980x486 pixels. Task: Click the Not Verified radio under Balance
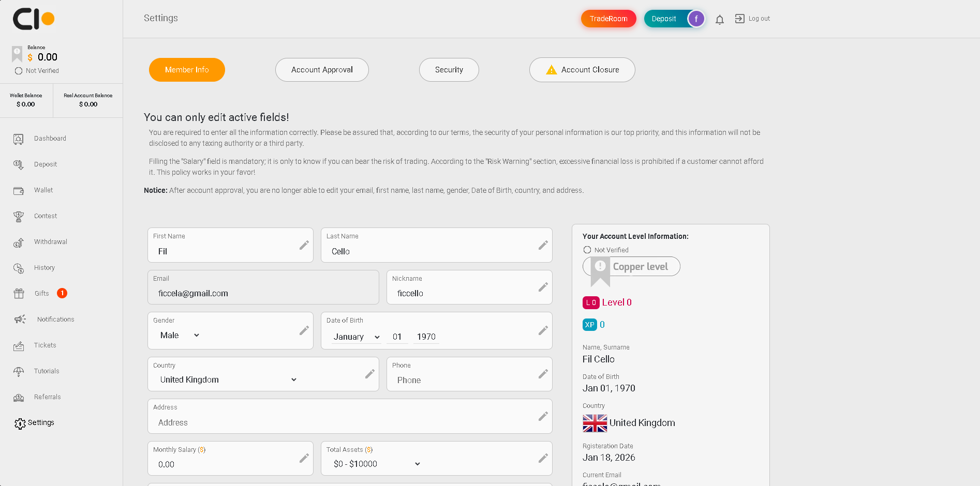[19, 71]
